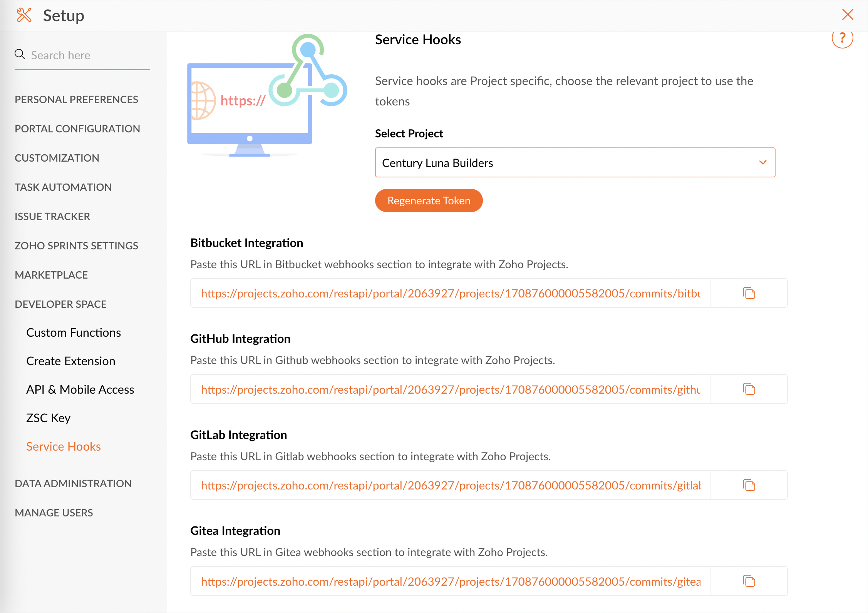868x613 pixels.
Task: Go to API & Mobile Access
Action: pyautogui.click(x=80, y=389)
